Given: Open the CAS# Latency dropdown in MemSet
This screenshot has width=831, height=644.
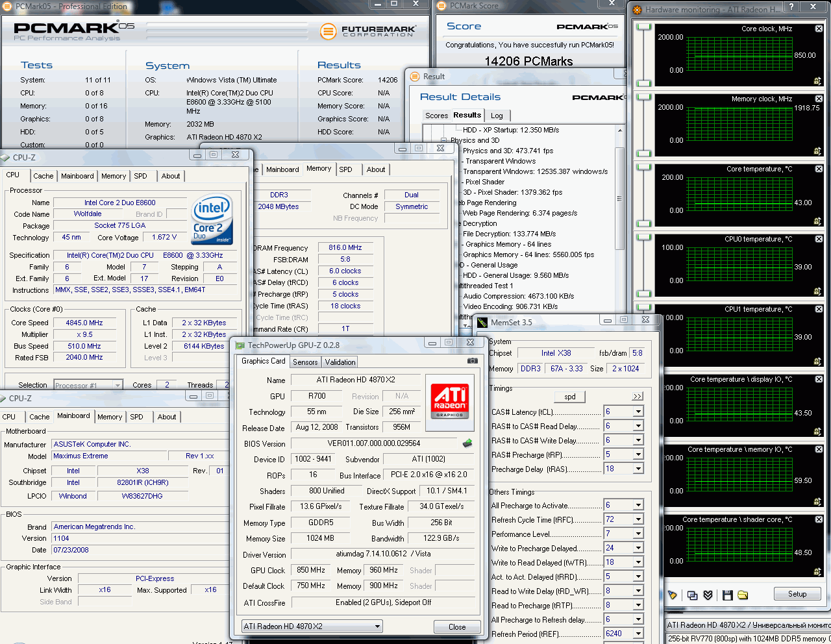Looking at the screenshot, I should tap(638, 412).
